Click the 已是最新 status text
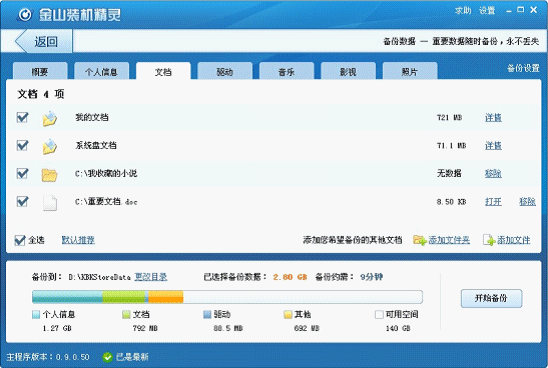The width and height of the screenshot is (548, 368). (132, 357)
